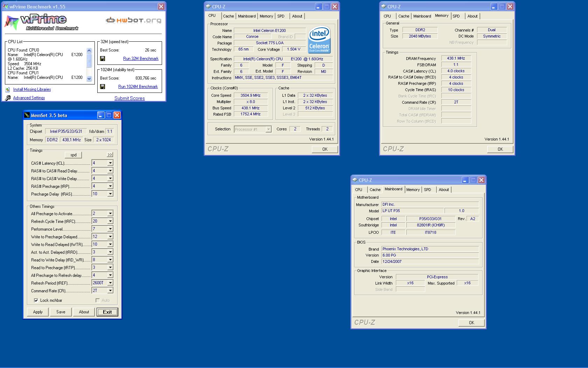Open the Processor #1 selection dropdown

coord(268,129)
